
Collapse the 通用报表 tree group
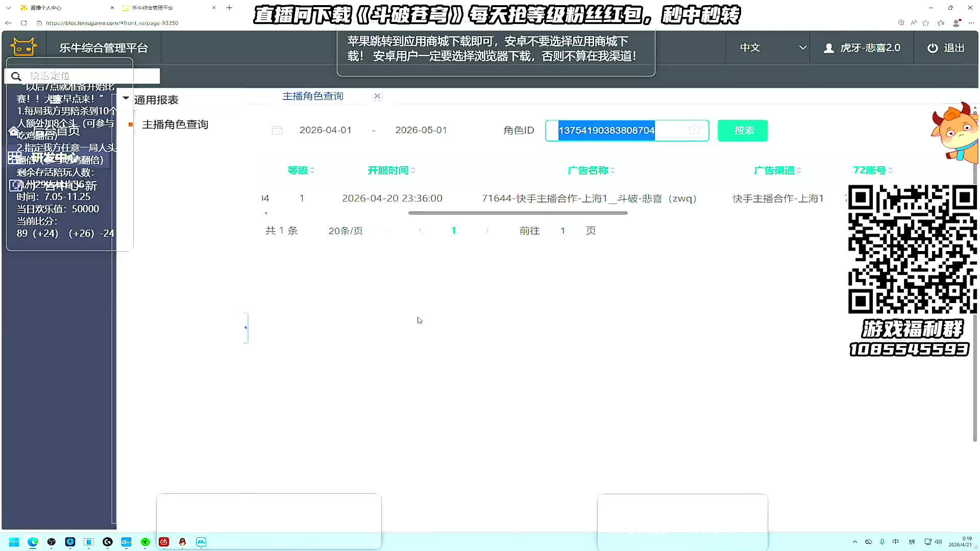(x=126, y=98)
